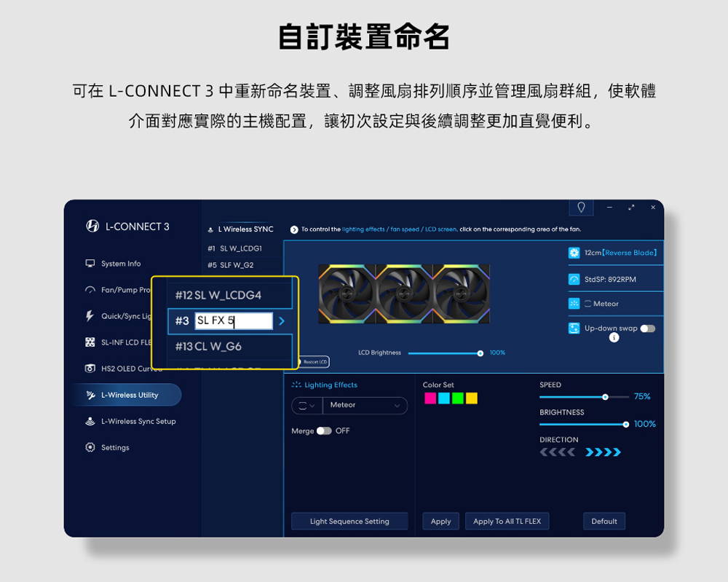The width and height of the screenshot is (728, 582).
Task: Click the lightbulb icon in title bar
Action: 581,207
